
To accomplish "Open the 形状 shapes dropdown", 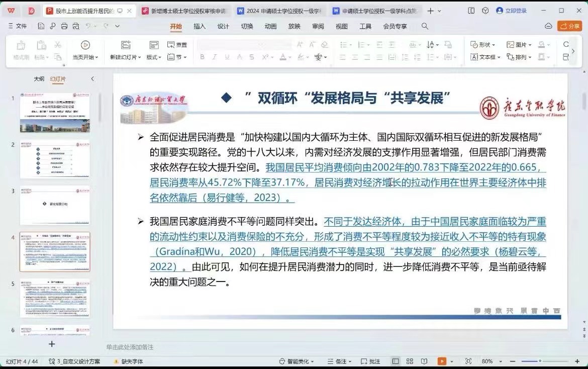I will point(483,45).
